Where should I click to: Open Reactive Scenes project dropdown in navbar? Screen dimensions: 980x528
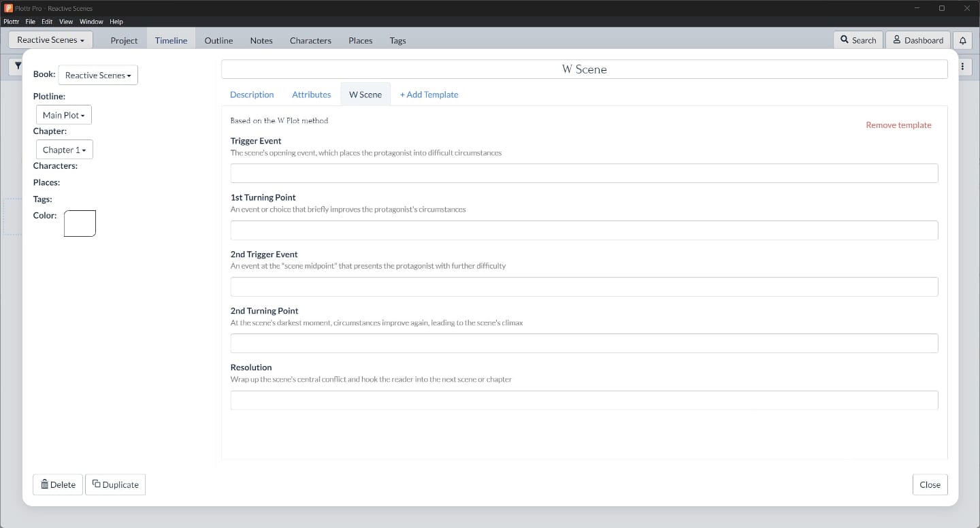pos(50,40)
